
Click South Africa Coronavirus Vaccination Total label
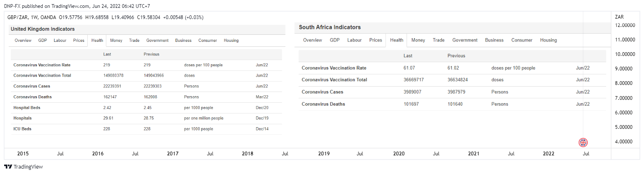(x=334, y=80)
